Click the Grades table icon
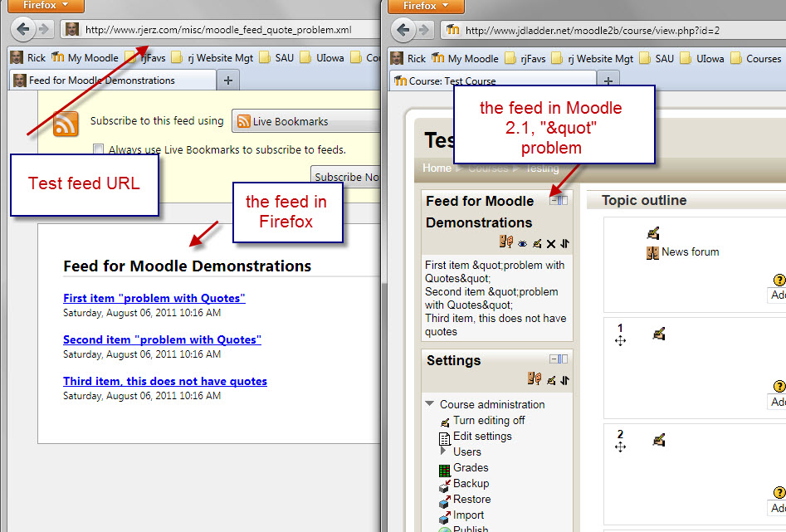786x532 pixels. (444, 471)
